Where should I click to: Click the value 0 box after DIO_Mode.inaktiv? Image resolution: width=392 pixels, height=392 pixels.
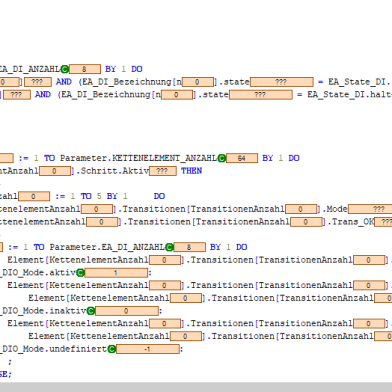click(x=127, y=311)
